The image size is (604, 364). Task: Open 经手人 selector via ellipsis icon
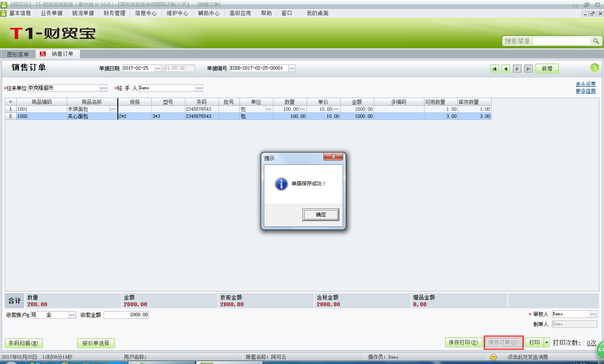point(199,88)
